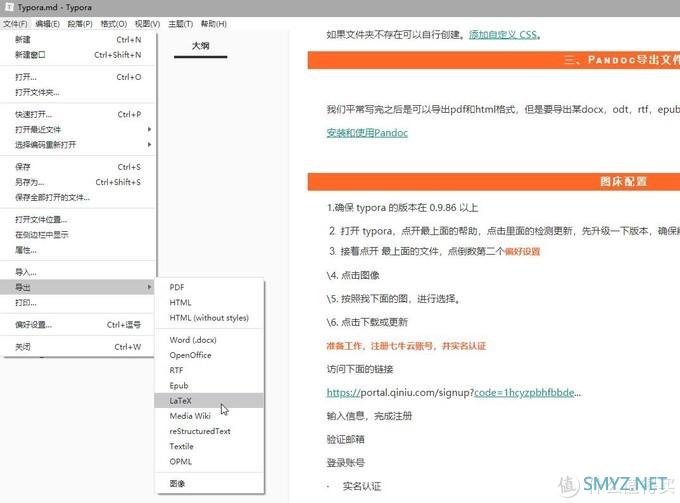
Task: Choose 导入... menu entry
Action: point(78,272)
